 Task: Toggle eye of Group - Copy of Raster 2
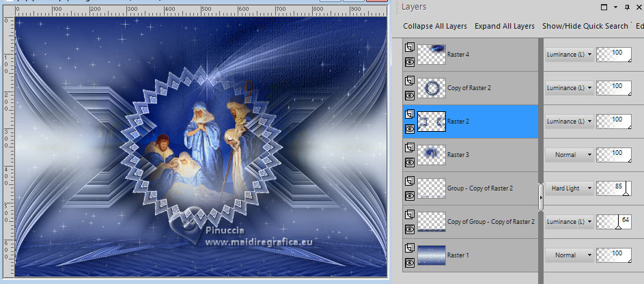pos(410,196)
